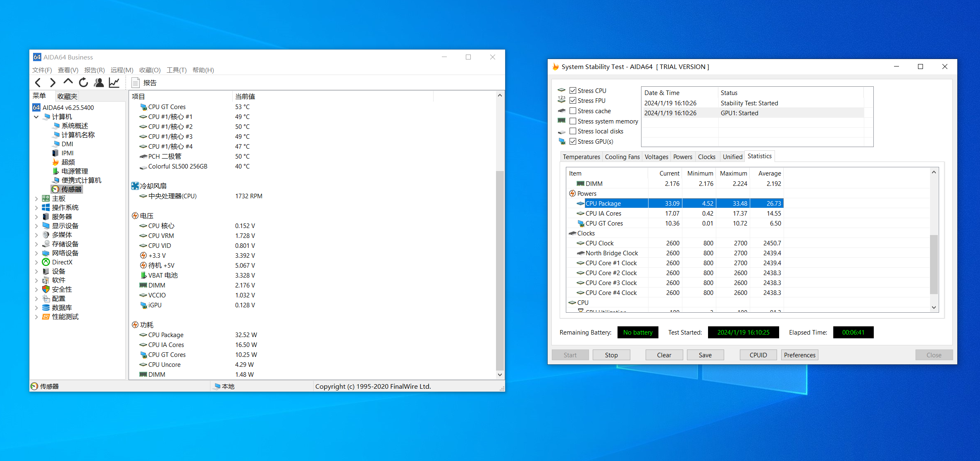Switch to the Unified tab
Screen dimensions: 980x461
pyautogui.click(x=732, y=157)
